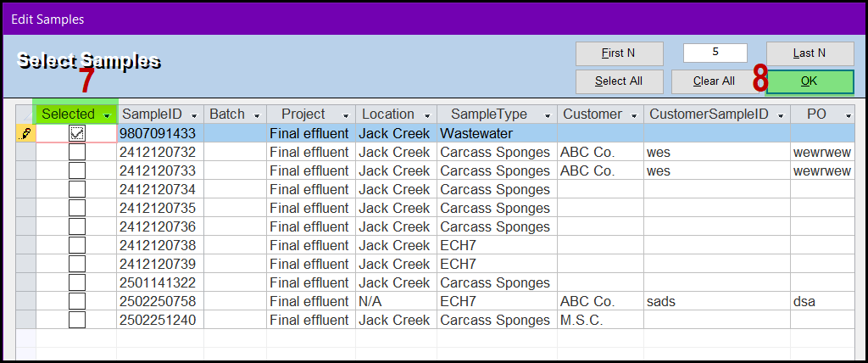Click the pencil edit row indicator icon
The width and height of the screenshot is (868, 363).
pos(26,133)
